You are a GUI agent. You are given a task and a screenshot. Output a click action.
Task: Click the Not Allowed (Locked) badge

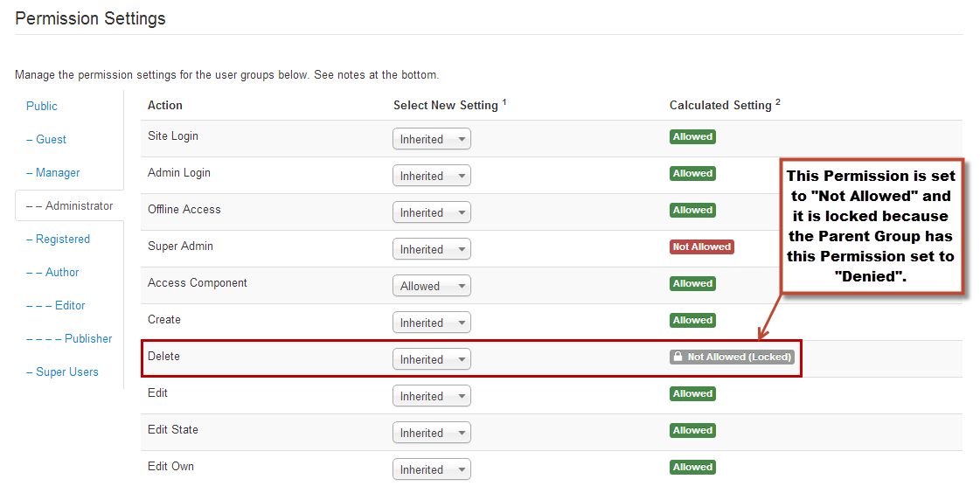732,357
